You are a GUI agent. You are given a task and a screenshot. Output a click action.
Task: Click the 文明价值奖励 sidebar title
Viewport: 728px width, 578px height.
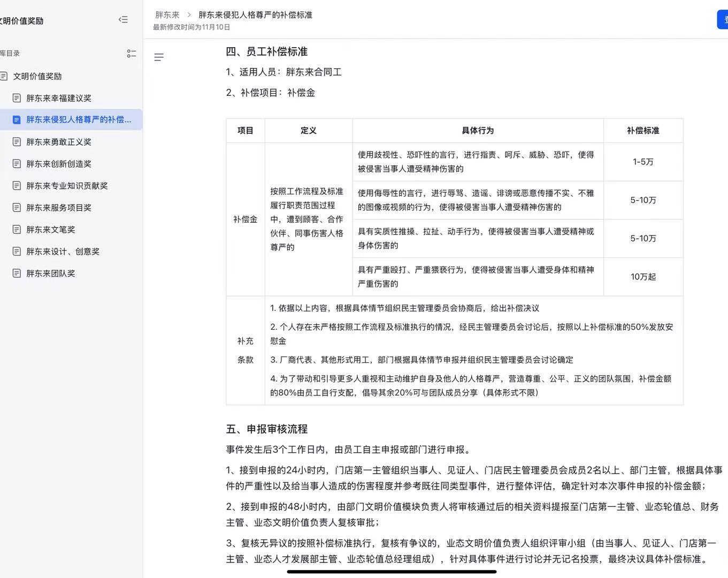click(21, 21)
